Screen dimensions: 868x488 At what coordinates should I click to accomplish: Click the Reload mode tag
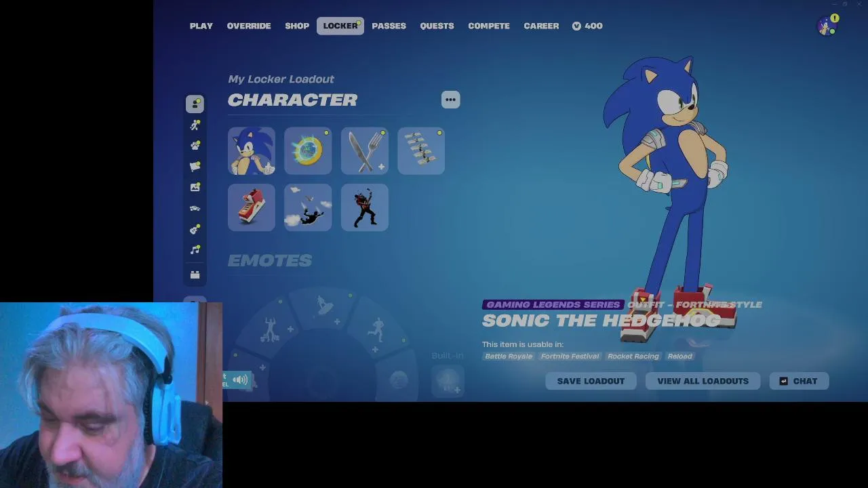pos(679,357)
